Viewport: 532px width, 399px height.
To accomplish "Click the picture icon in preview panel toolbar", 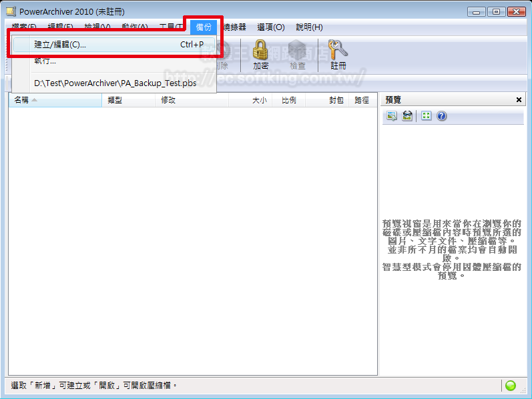I will click(392, 116).
